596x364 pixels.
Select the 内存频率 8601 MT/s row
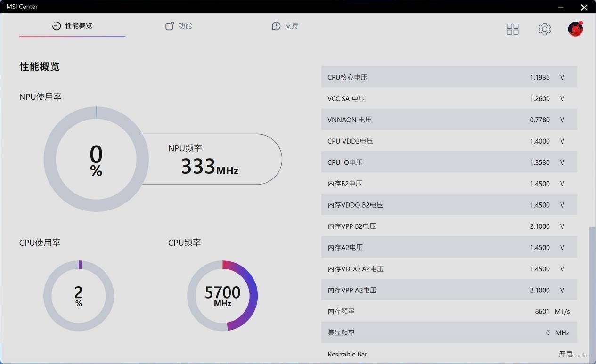(449, 311)
